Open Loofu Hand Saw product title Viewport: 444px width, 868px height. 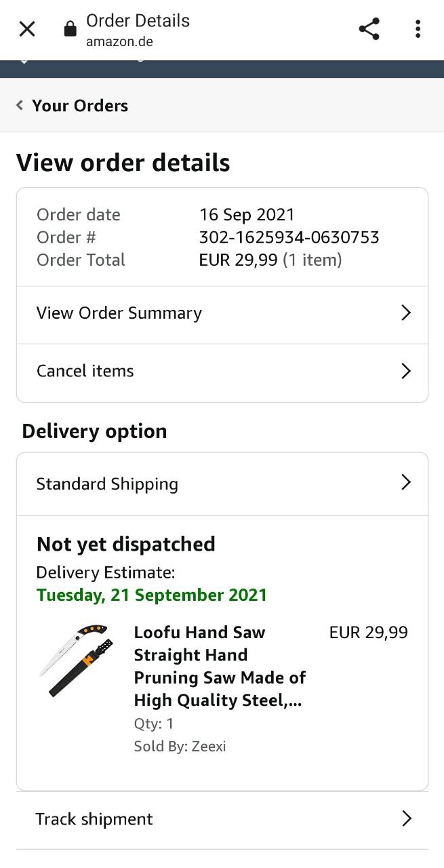point(220,666)
